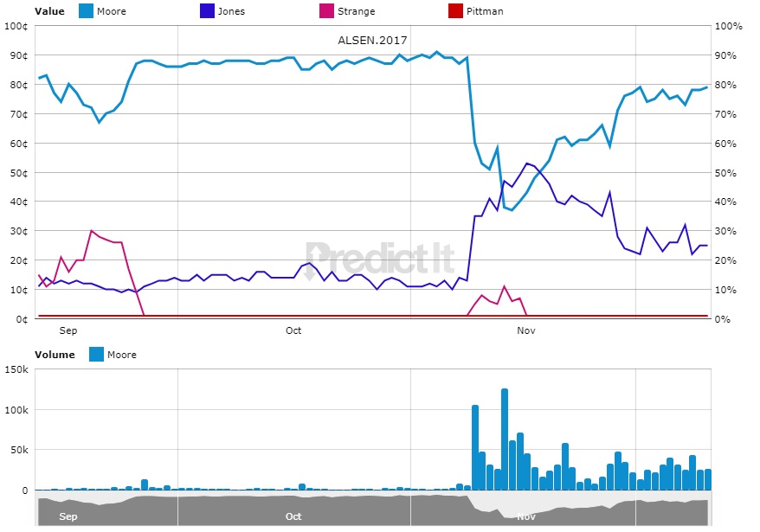Click the Value chart heading
The height and width of the screenshot is (532, 760).
(x=49, y=11)
